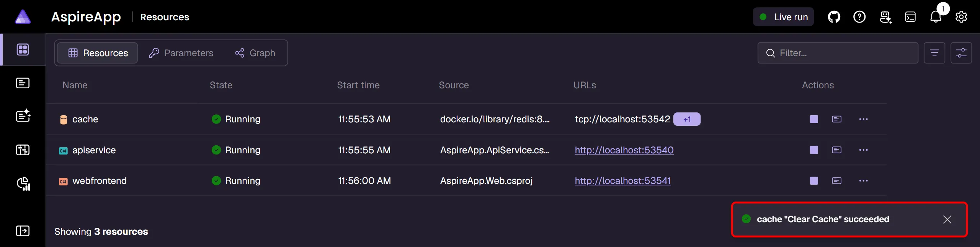Open more actions menu for apiservice
Viewport: 980px width, 247px height.
click(x=864, y=150)
